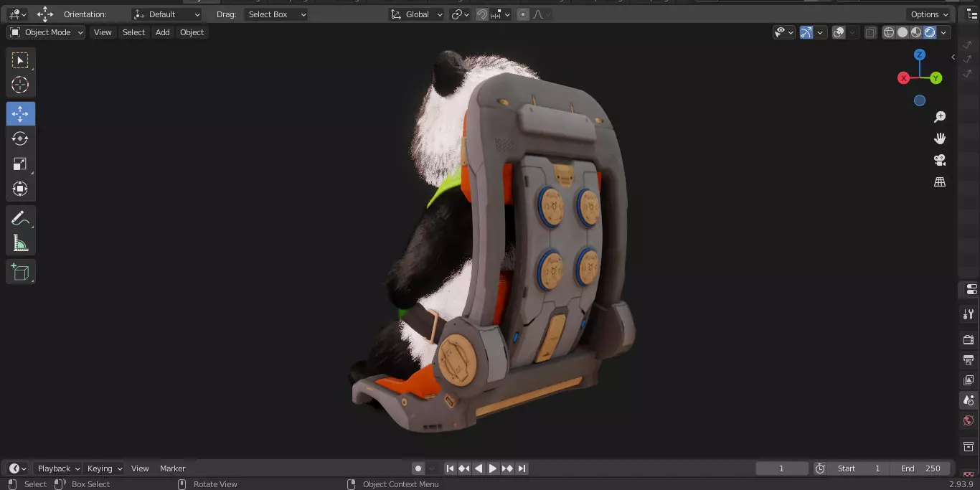Switch to material preview shading

916,32
